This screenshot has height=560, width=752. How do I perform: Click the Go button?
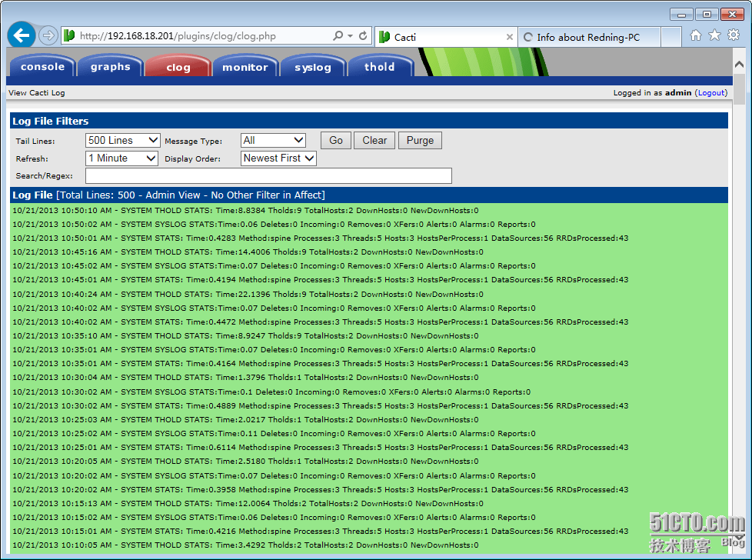point(336,140)
